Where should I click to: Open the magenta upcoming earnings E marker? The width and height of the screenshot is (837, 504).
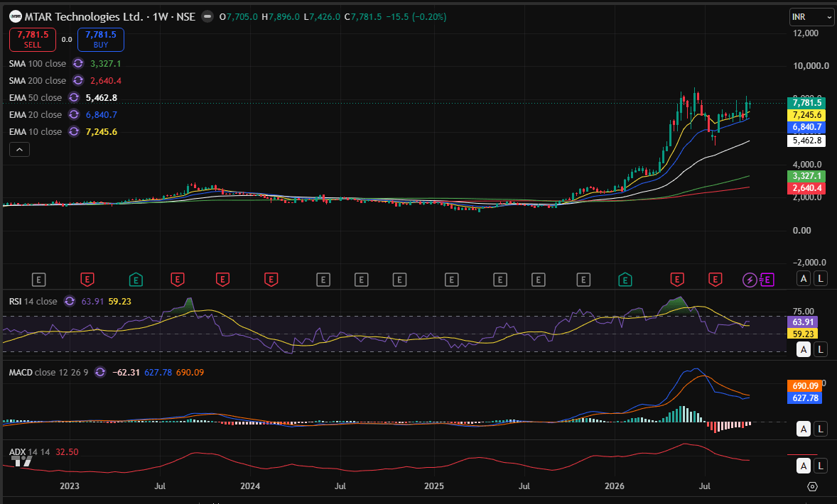pos(767,280)
